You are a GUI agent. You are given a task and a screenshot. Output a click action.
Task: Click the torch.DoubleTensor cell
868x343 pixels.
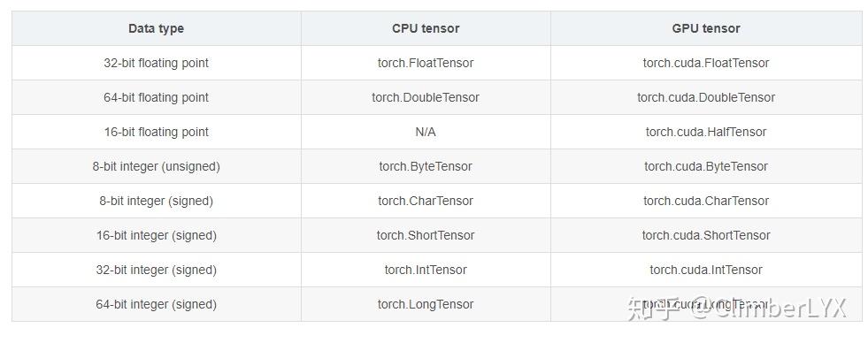coord(426,97)
